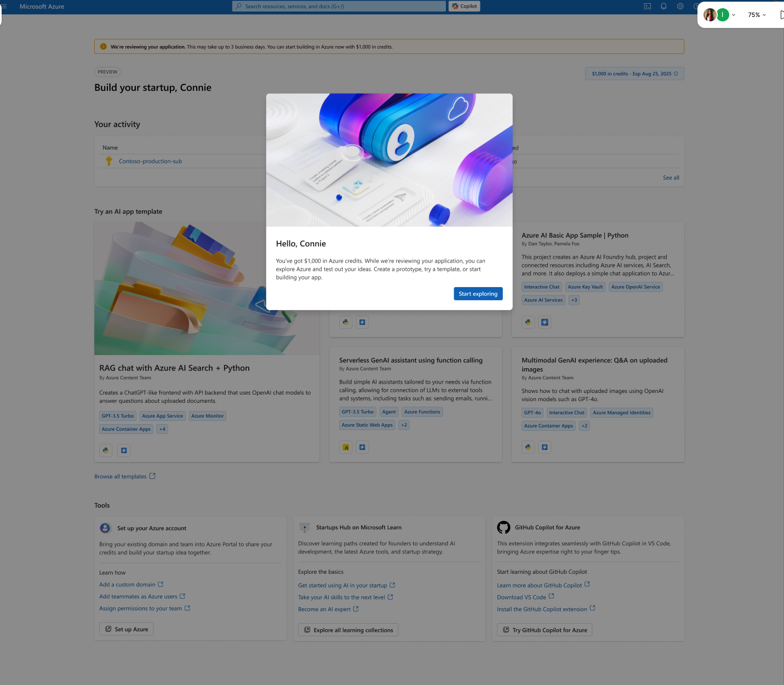This screenshot has height=685, width=784.
Task: Select the GPT-4o tag on Multimodal card
Action: 533,413
